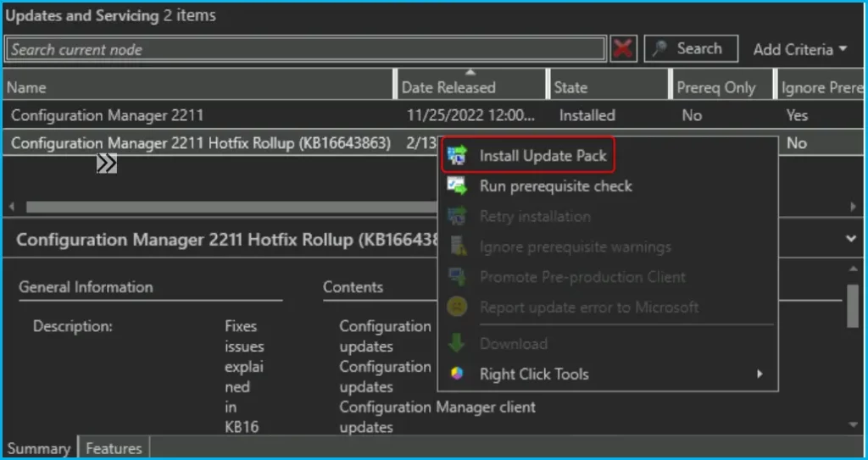
Task: Focus the Search current node field
Action: (305, 49)
